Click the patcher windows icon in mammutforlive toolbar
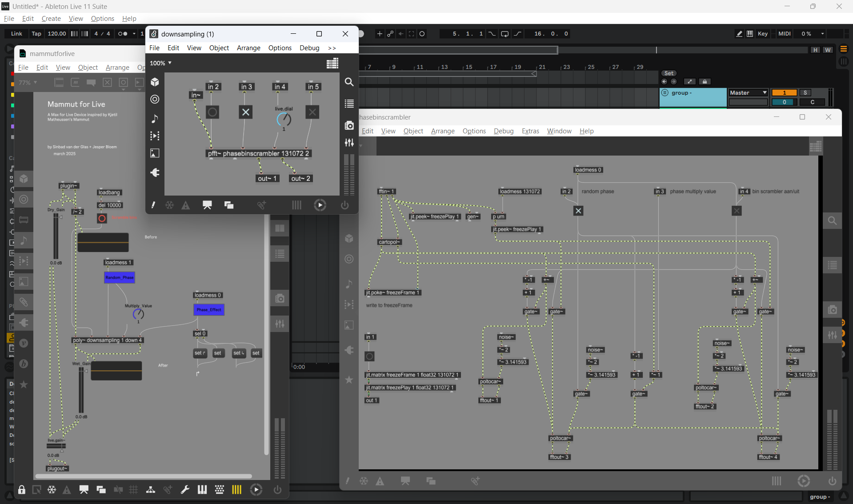 [x=101, y=490]
